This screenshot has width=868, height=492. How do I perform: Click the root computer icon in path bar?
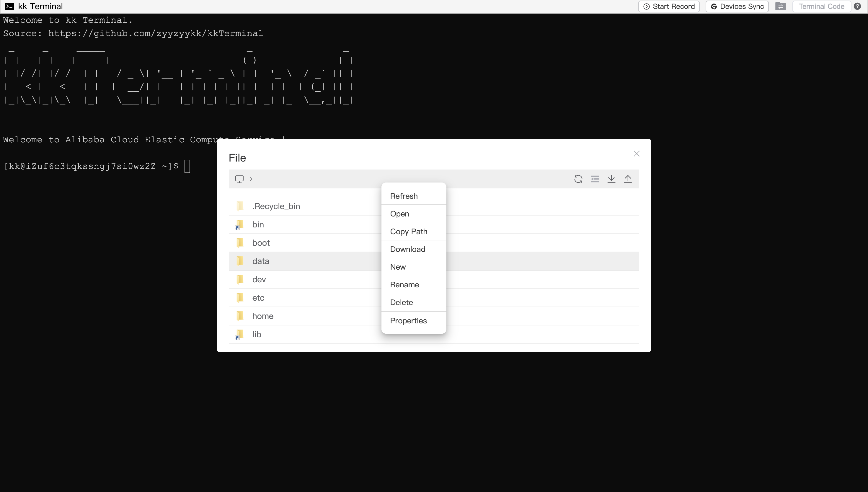239,179
